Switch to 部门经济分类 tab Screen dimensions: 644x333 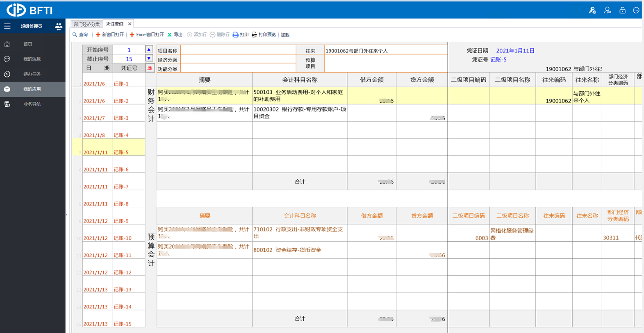[x=87, y=24]
